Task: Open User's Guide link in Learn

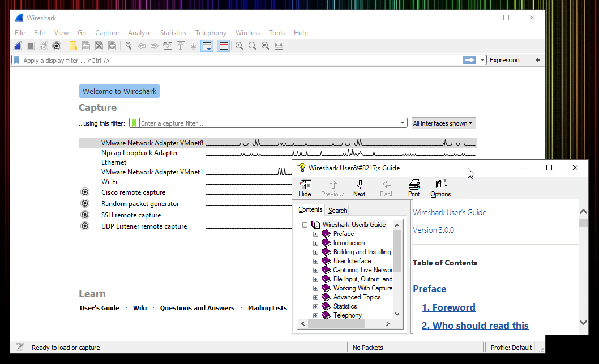Action: coord(100,308)
